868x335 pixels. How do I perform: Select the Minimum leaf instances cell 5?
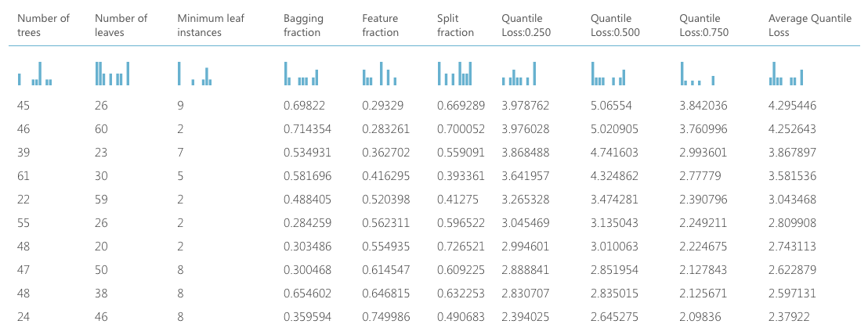pos(180,176)
